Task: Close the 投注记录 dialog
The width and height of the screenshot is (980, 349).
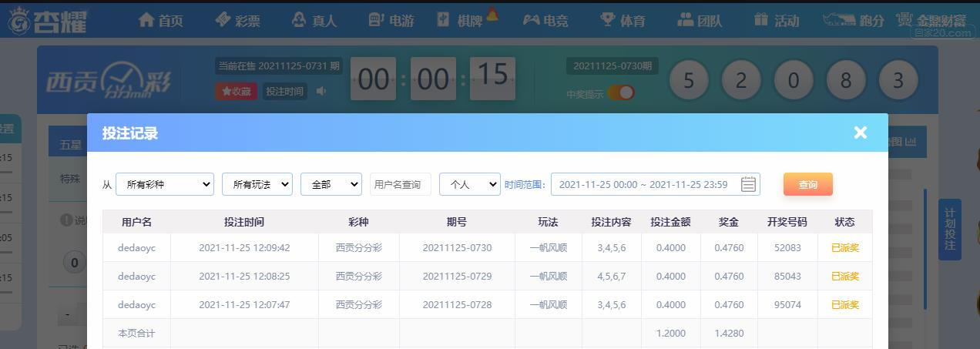Action: tap(861, 133)
